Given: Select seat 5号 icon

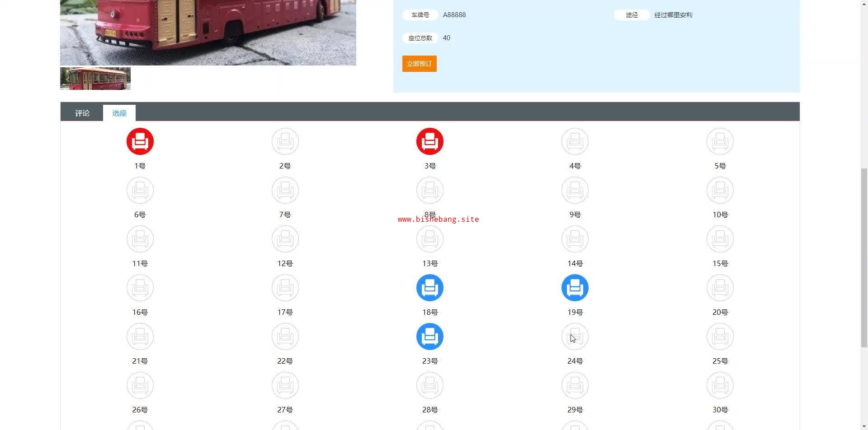Looking at the screenshot, I should (x=720, y=141).
